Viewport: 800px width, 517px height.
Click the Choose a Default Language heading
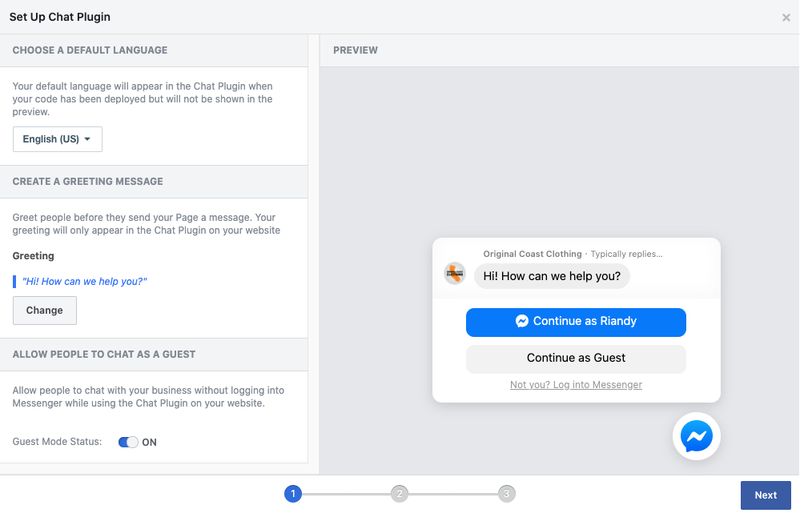click(x=90, y=50)
